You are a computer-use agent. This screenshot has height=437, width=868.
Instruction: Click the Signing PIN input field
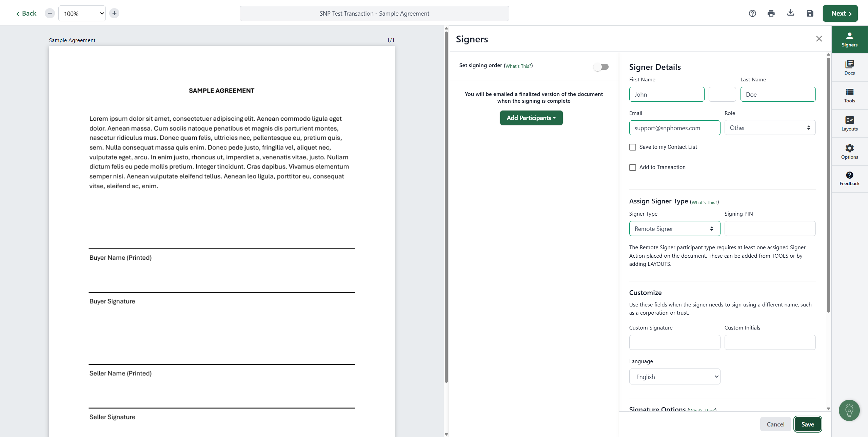(x=770, y=229)
